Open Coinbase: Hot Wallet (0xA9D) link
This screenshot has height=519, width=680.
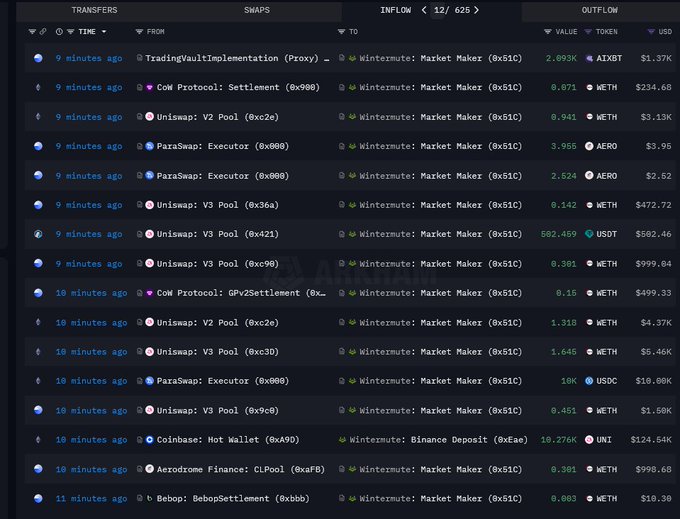pos(228,440)
